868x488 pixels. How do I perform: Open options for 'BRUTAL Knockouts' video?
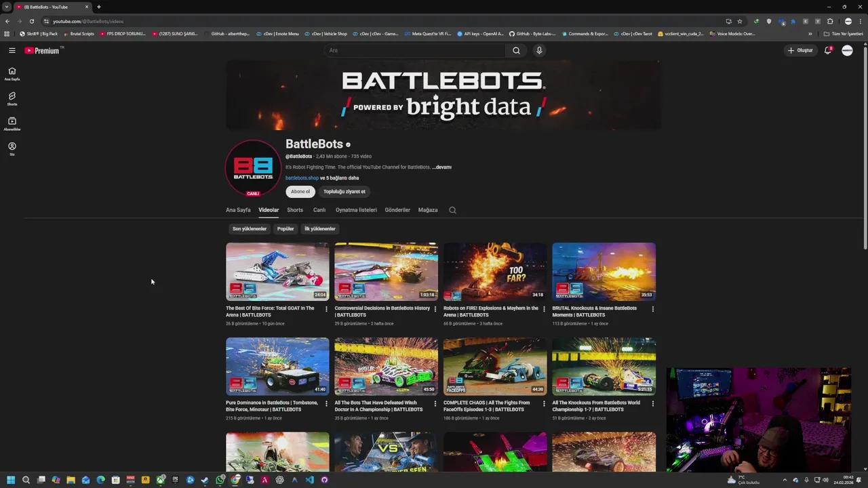tap(652, 309)
